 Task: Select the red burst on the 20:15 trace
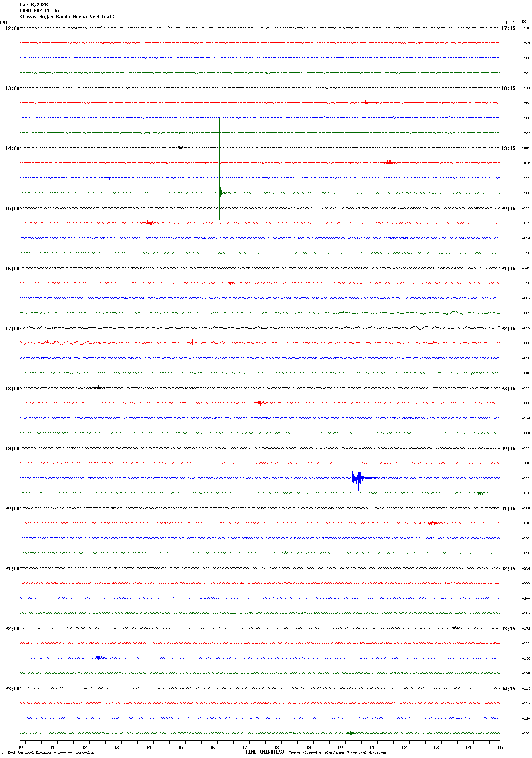click(432, 523)
